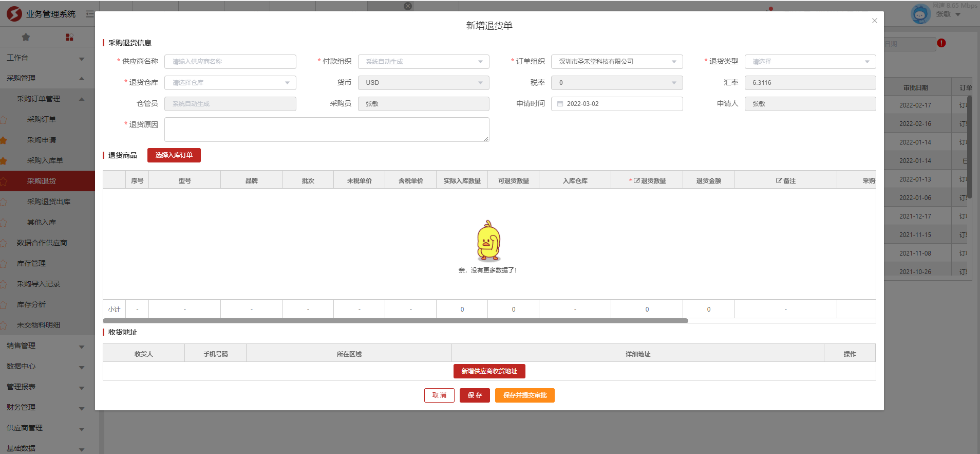Image resolution: width=980 pixels, height=454 pixels.
Task: Click the horizontal scrollbar under product table
Action: click(x=395, y=320)
